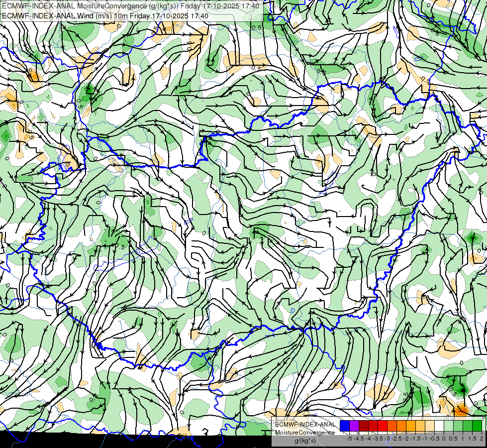Click the -4 legend tick label
Viewport: 487px width, 448px height.
click(x=368, y=439)
